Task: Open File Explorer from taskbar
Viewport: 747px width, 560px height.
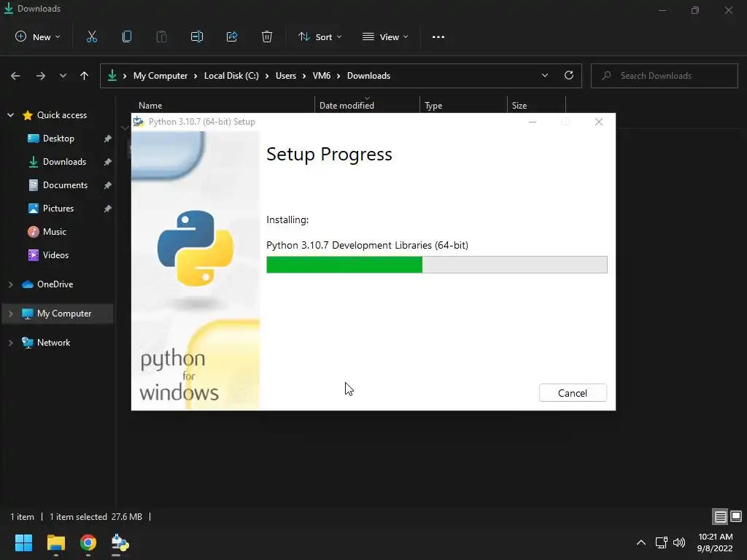Action: tap(55, 542)
